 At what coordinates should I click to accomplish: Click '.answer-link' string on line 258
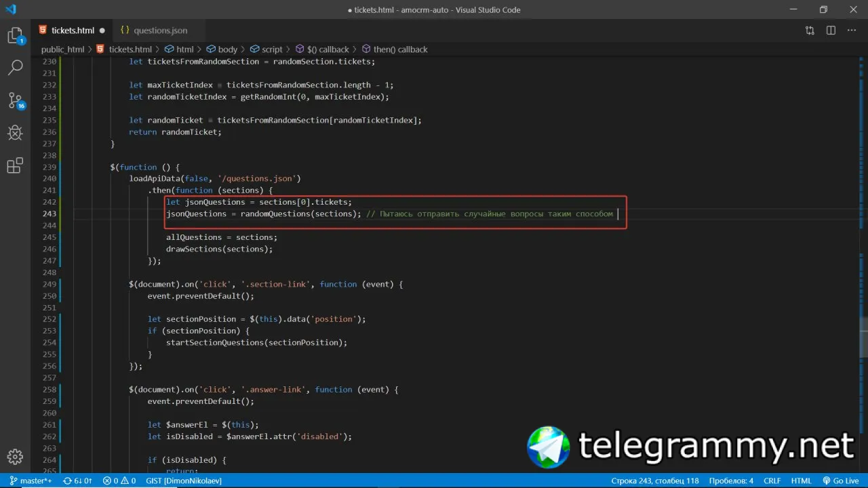pyautogui.click(x=273, y=390)
